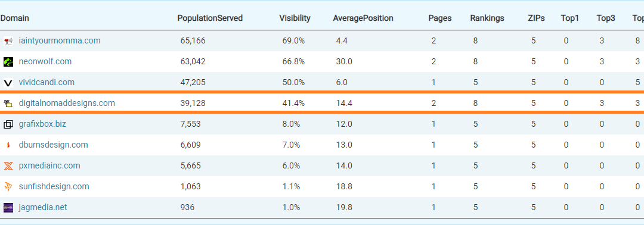Open the sunfishdesign.com domain link
The image size is (644, 225).
[54, 186]
